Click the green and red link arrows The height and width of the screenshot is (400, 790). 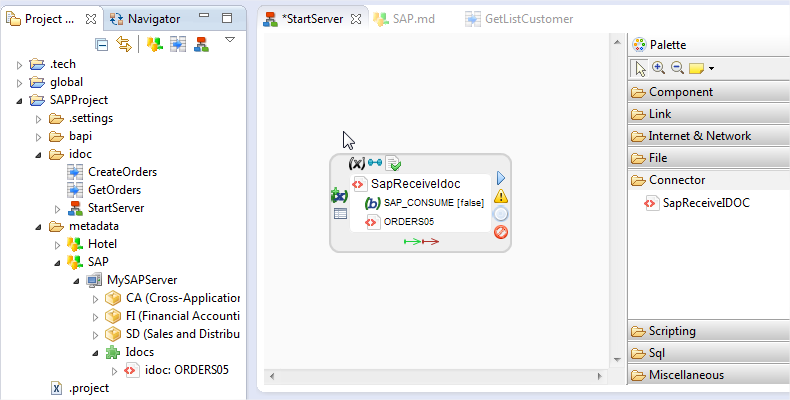coord(421,242)
